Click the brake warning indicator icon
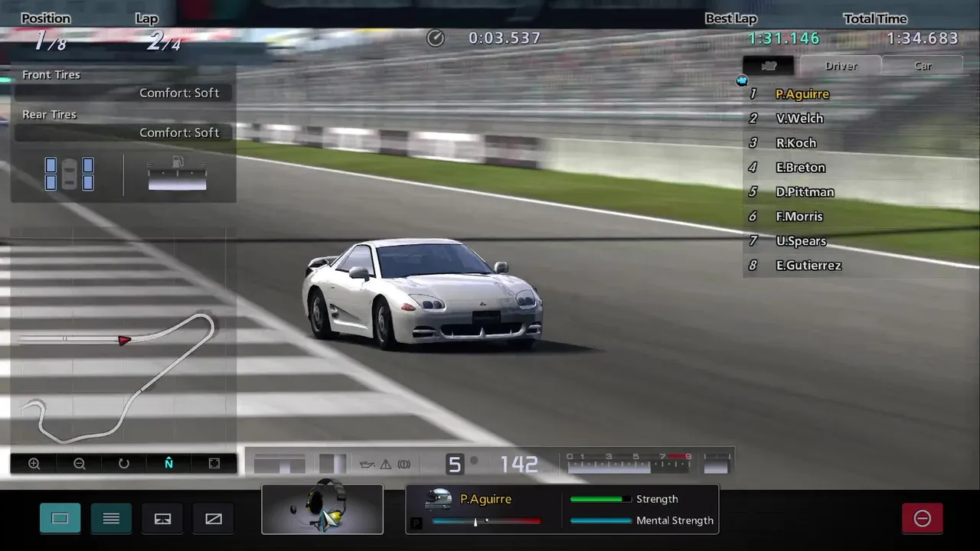The image size is (980, 551). [x=404, y=464]
